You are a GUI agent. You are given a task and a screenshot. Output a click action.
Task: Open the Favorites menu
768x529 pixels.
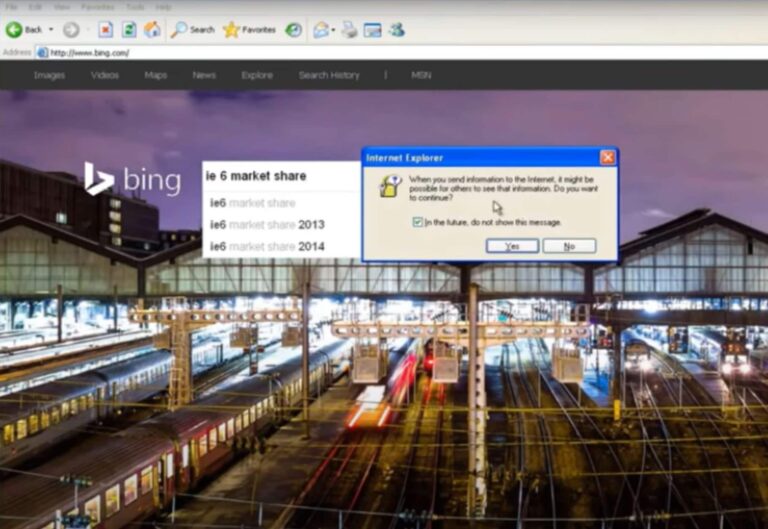coord(97,7)
